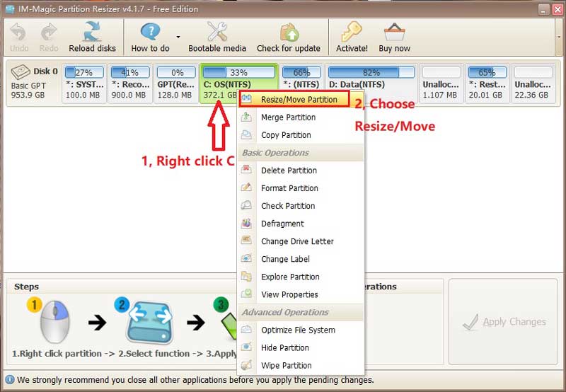566x392 pixels.
Task: Click the step 1 mouse icon
Action: click(x=54, y=321)
